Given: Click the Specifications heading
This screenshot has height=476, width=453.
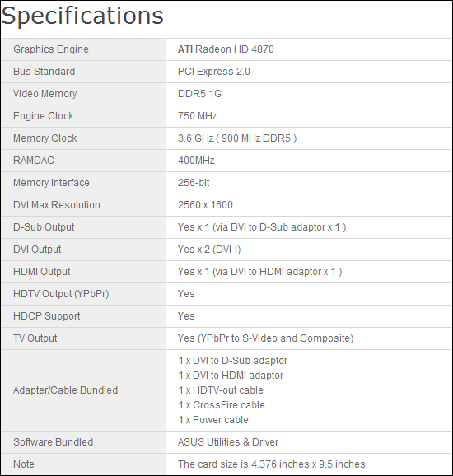Looking at the screenshot, I should pos(82,16).
